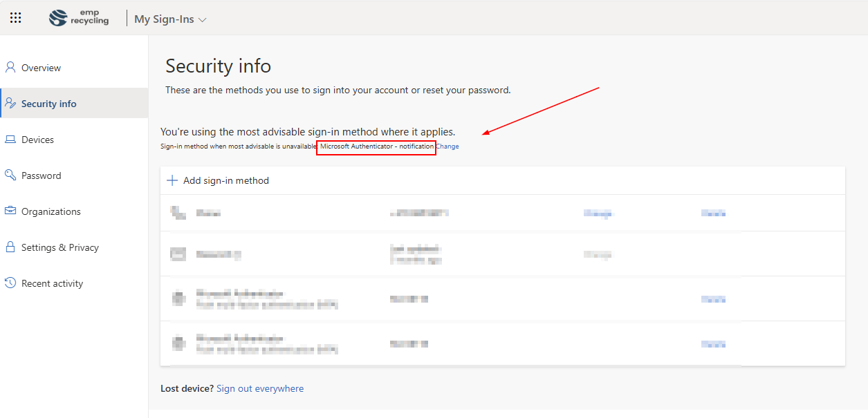Navigate to Settings & Privacy
The width and height of the screenshot is (868, 418).
click(x=59, y=247)
